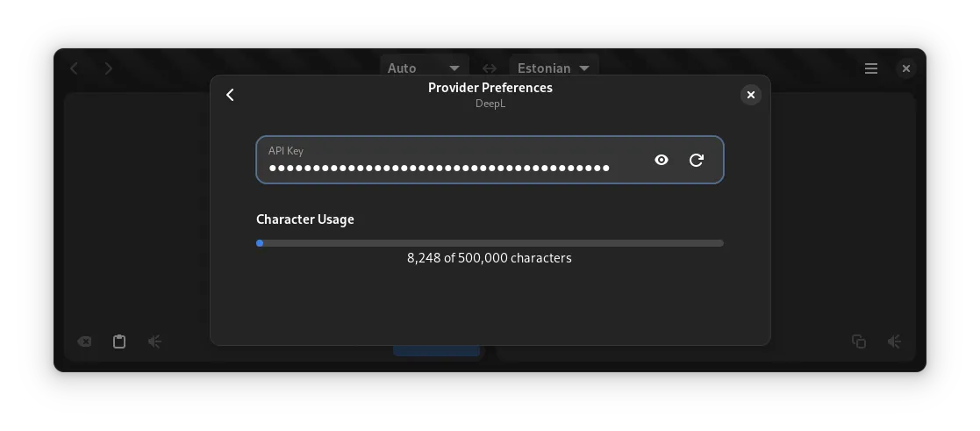Close the translator main window
The height and width of the screenshot is (431, 980).
(906, 68)
